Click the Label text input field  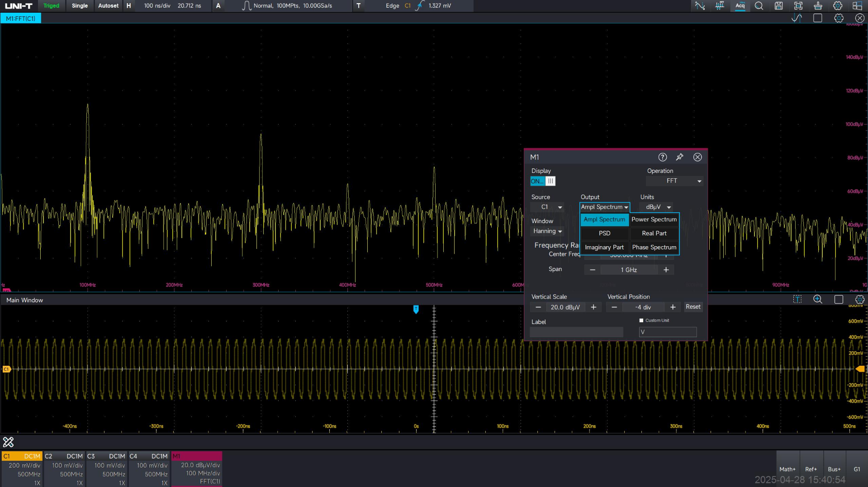pyautogui.click(x=576, y=332)
